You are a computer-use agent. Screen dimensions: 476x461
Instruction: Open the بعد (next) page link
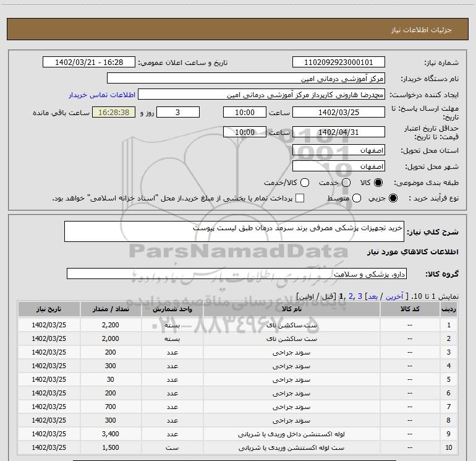point(373,296)
